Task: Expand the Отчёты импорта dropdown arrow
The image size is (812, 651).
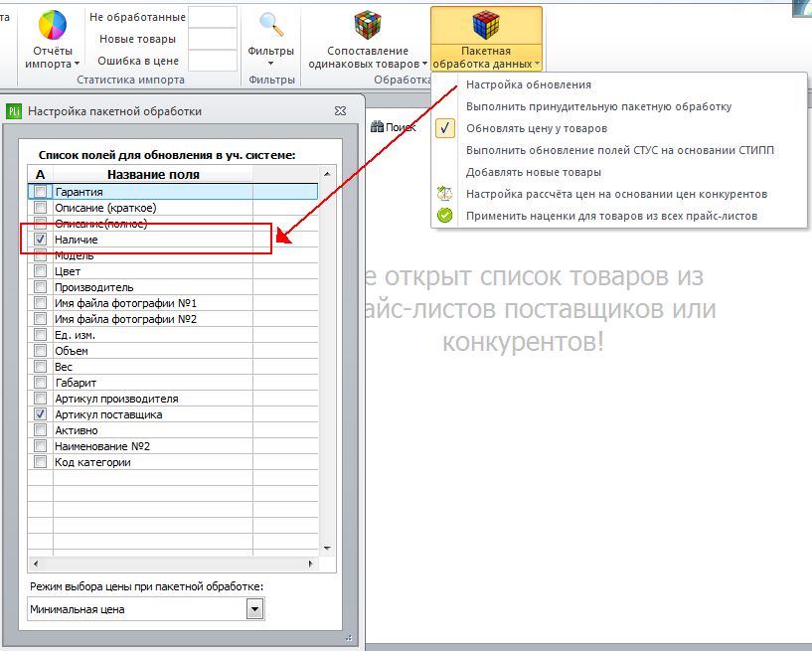Action: (x=77, y=64)
